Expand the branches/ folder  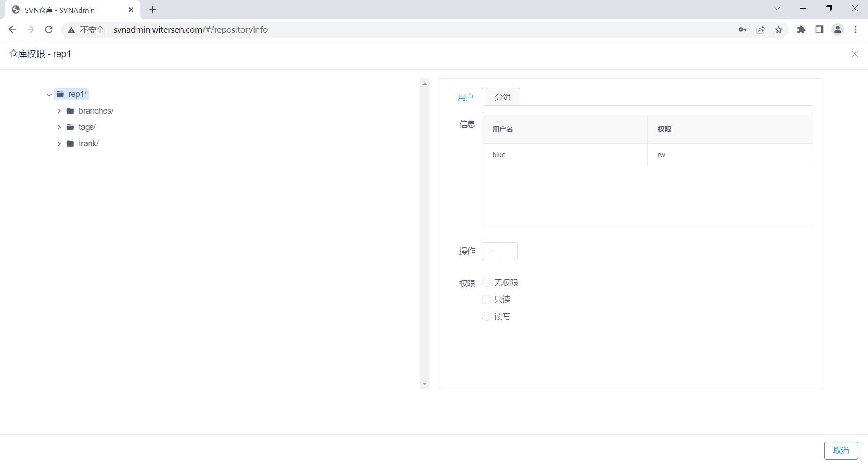[x=59, y=111]
